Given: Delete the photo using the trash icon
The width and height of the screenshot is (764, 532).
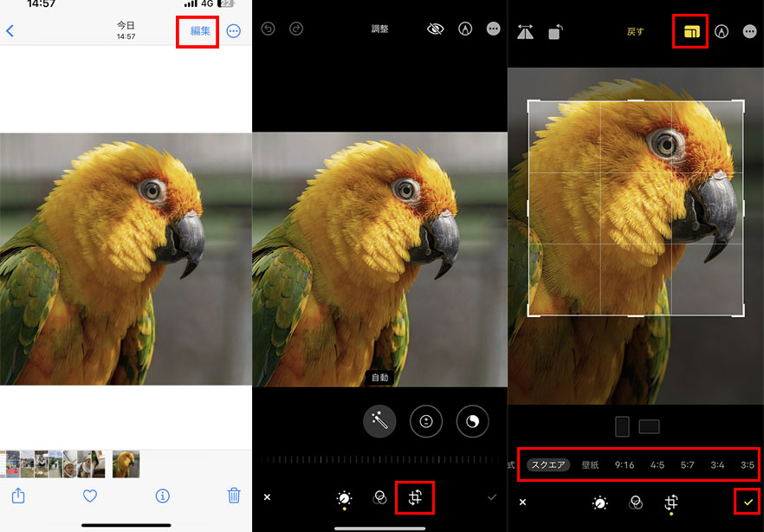Looking at the screenshot, I should [233, 496].
